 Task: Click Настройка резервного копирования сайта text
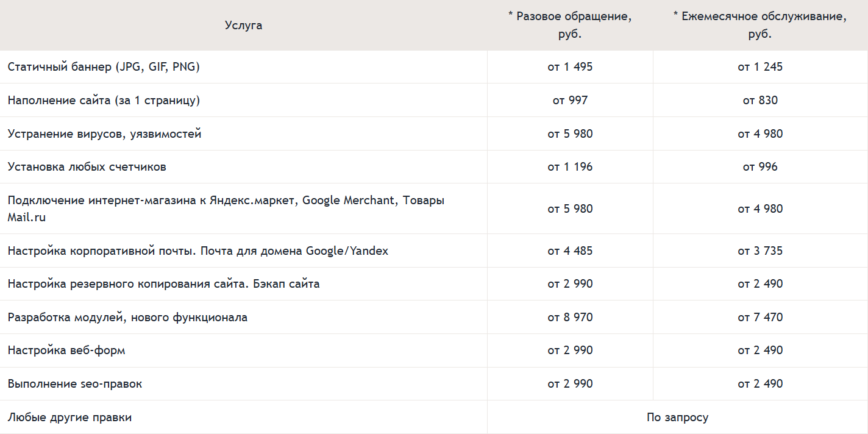click(163, 284)
